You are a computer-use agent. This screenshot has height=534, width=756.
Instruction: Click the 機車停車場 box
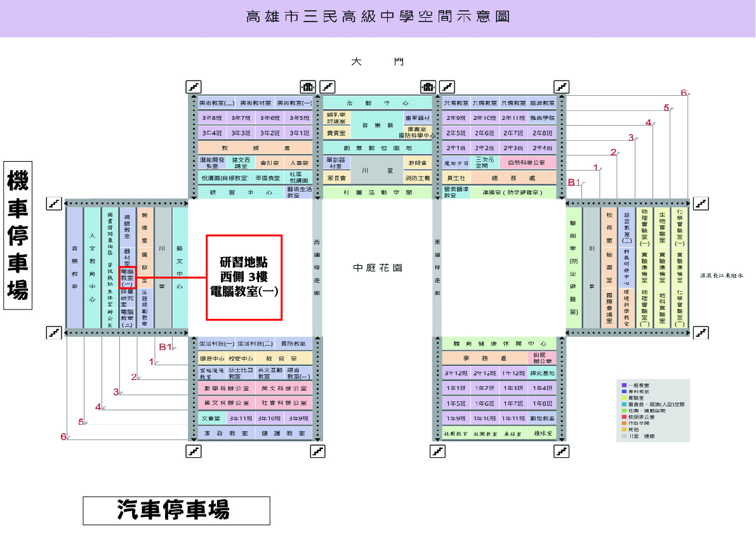tap(18, 235)
